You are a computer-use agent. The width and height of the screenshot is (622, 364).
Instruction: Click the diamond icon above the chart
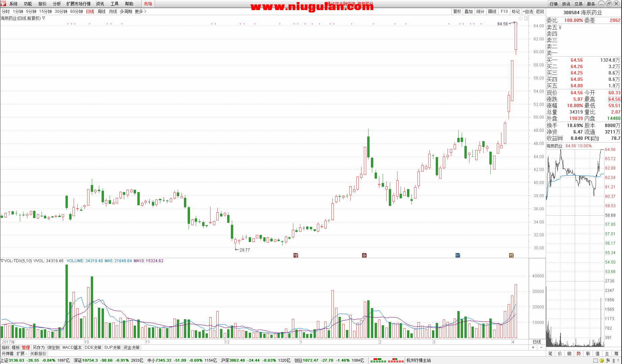[521, 19]
